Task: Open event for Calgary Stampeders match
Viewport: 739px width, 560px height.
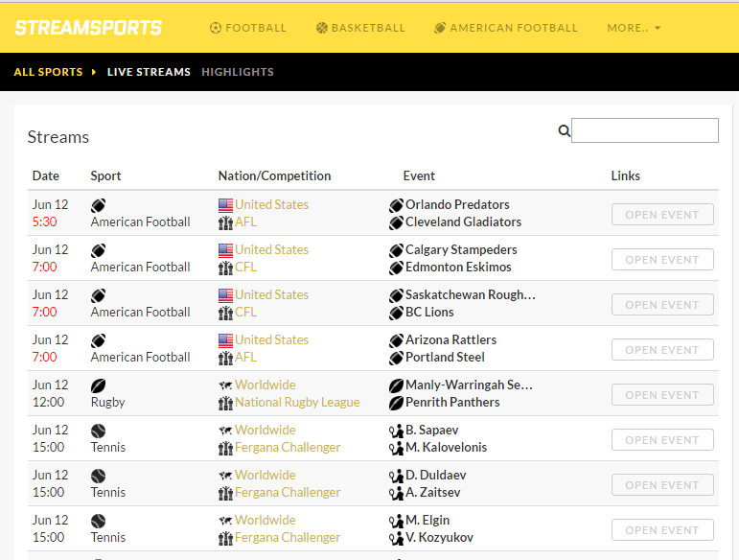Action: 662,260
